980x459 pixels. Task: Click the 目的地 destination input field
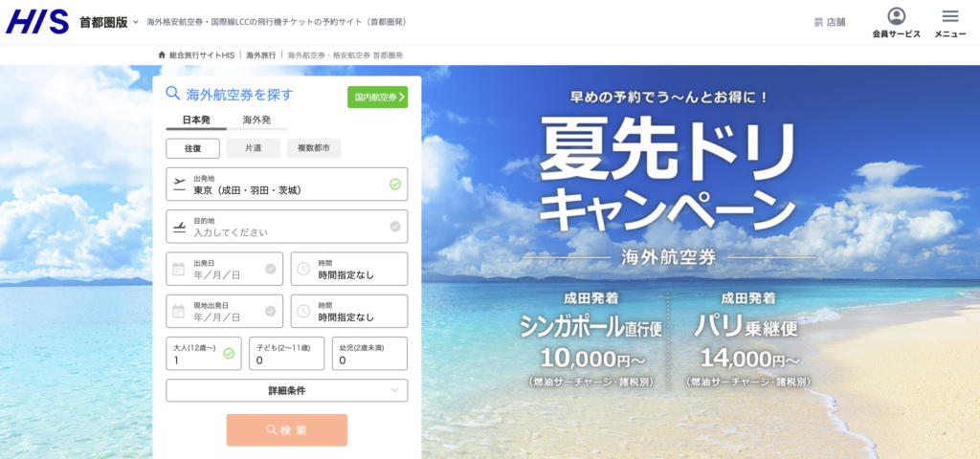click(x=287, y=227)
